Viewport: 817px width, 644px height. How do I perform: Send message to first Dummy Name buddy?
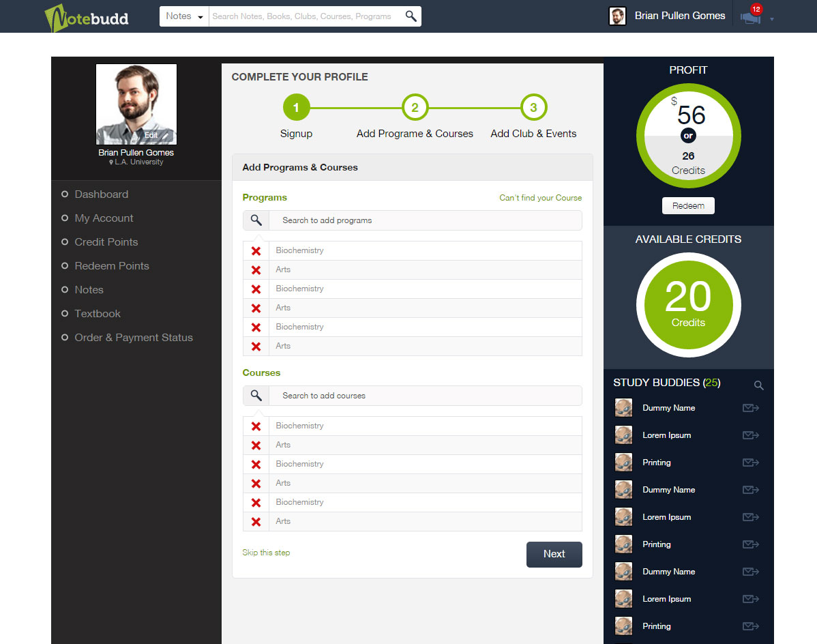tap(750, 408)
